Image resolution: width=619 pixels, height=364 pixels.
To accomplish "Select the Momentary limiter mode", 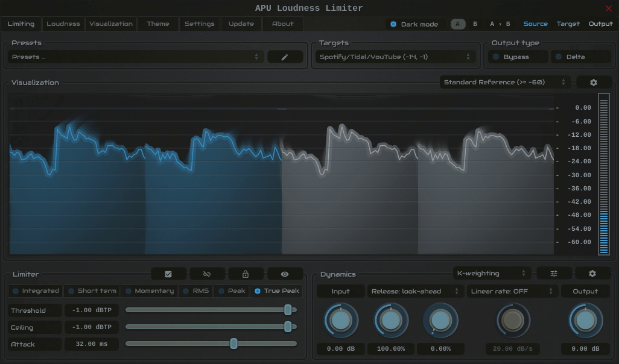I will 150,291.
